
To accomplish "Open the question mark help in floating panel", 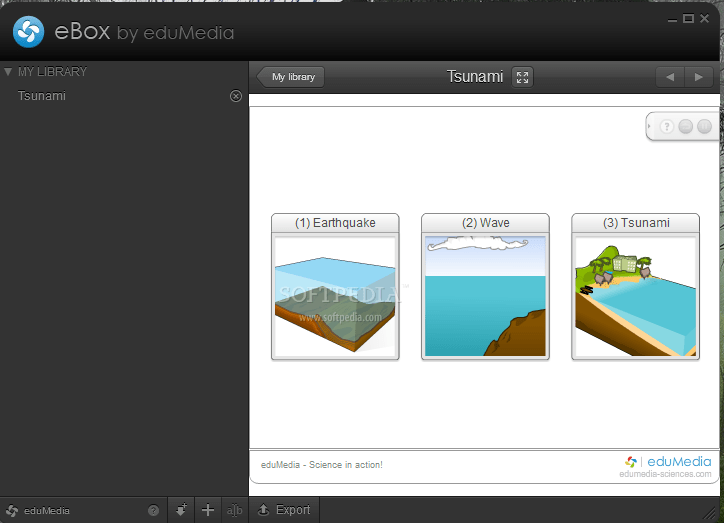I will coord(666,126).
